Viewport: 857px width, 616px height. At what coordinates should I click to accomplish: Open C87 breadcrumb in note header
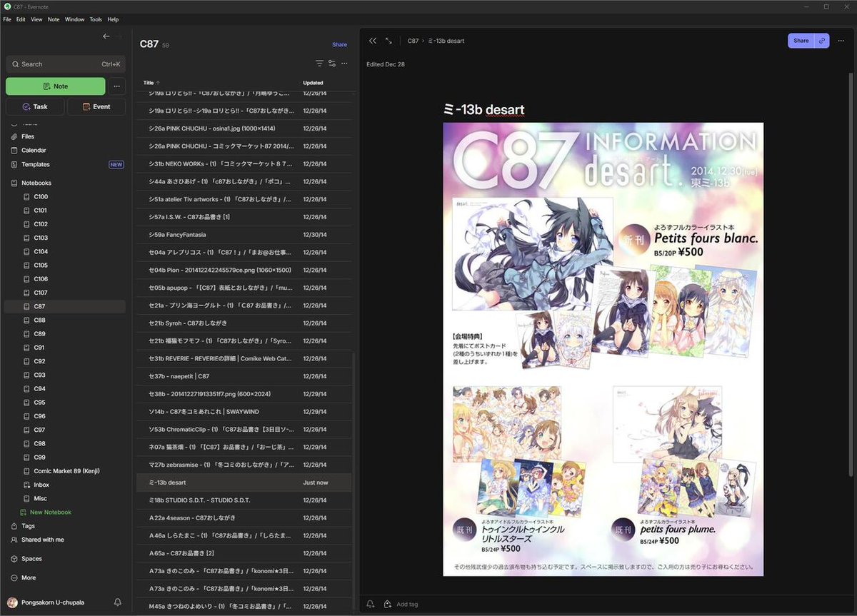point(413,41)
